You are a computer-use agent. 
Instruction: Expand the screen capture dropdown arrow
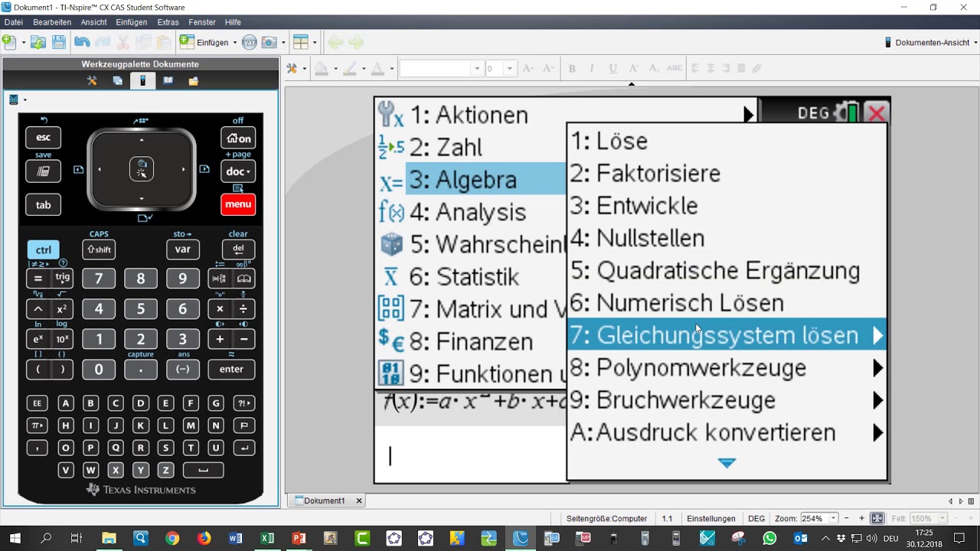283,43
